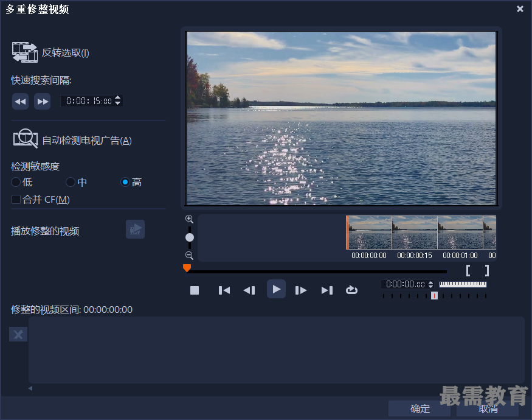The height and width of the screenshot is (420, 532).
Task: Play the video preview
Action: click(276, 289)
